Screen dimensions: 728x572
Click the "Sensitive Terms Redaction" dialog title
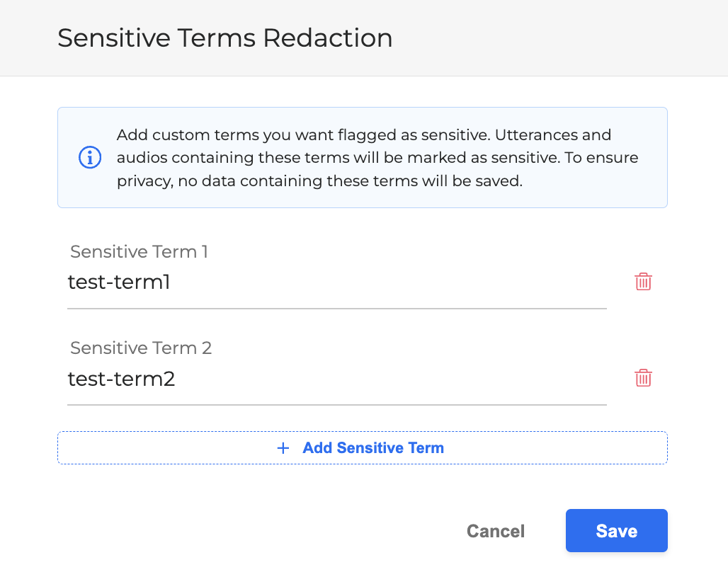(x=224, y=38)
